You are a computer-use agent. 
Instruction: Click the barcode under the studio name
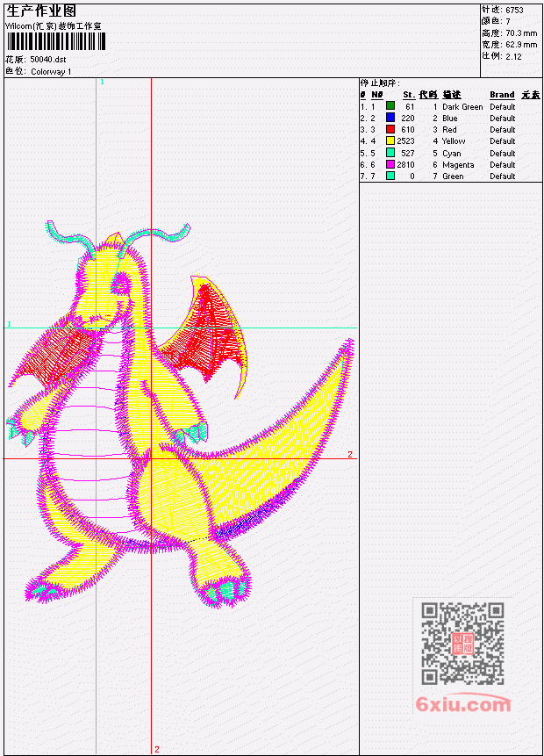point(56,41)
